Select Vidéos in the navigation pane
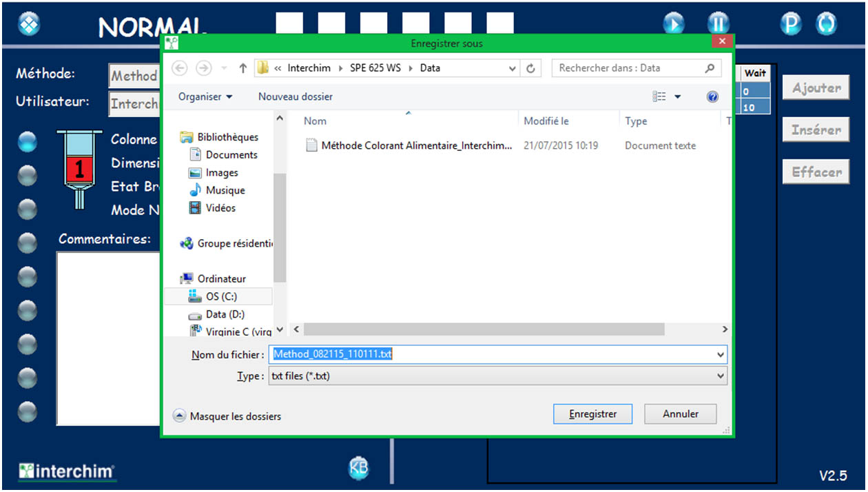Viewport: 868px width, 492px height. 213,207
